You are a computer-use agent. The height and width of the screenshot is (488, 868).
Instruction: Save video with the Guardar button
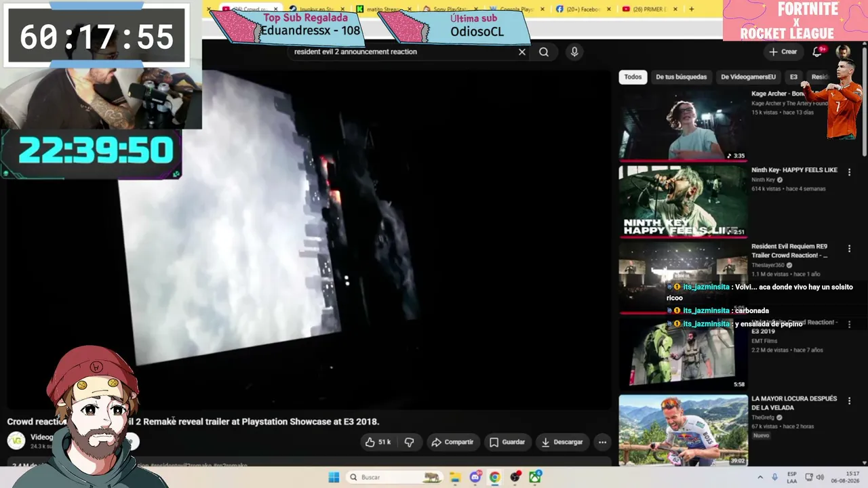click(507, 442)
